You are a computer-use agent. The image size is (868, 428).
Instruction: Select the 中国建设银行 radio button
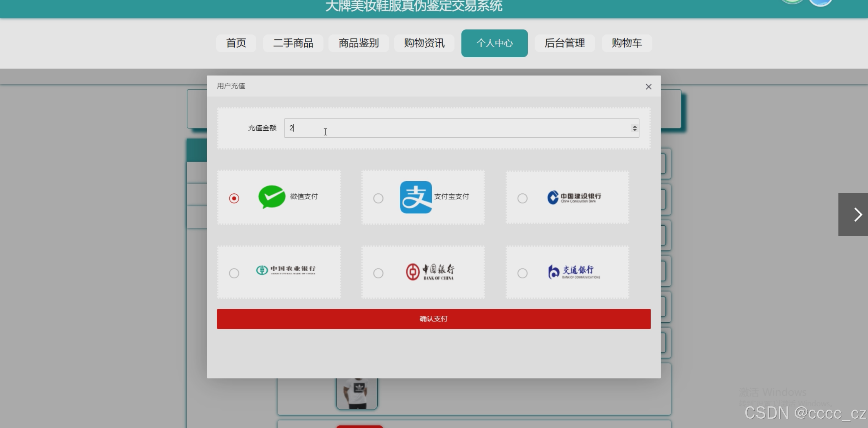522,198
